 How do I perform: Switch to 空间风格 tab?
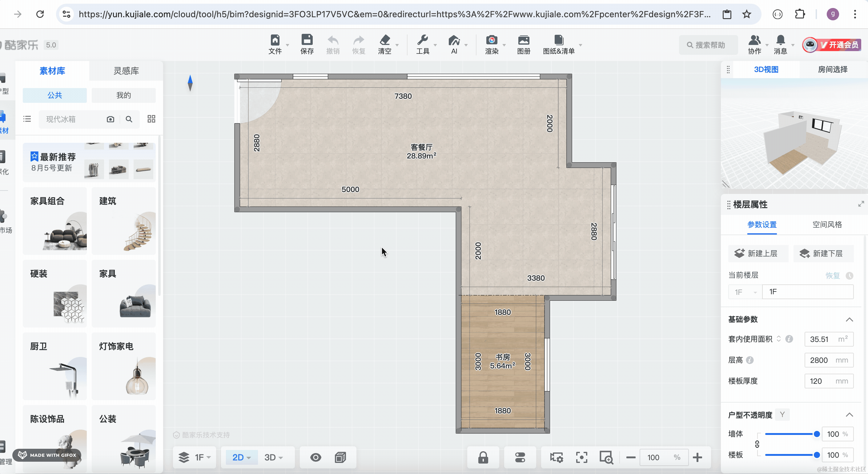[x=827, y=224]
